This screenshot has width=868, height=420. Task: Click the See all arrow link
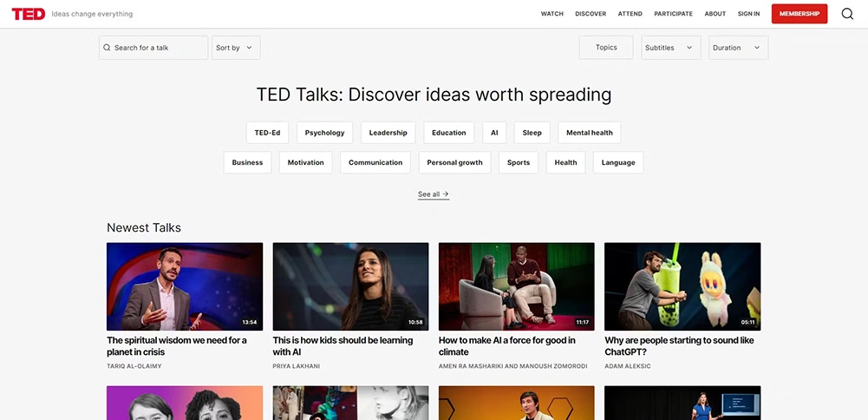[433, 194]
